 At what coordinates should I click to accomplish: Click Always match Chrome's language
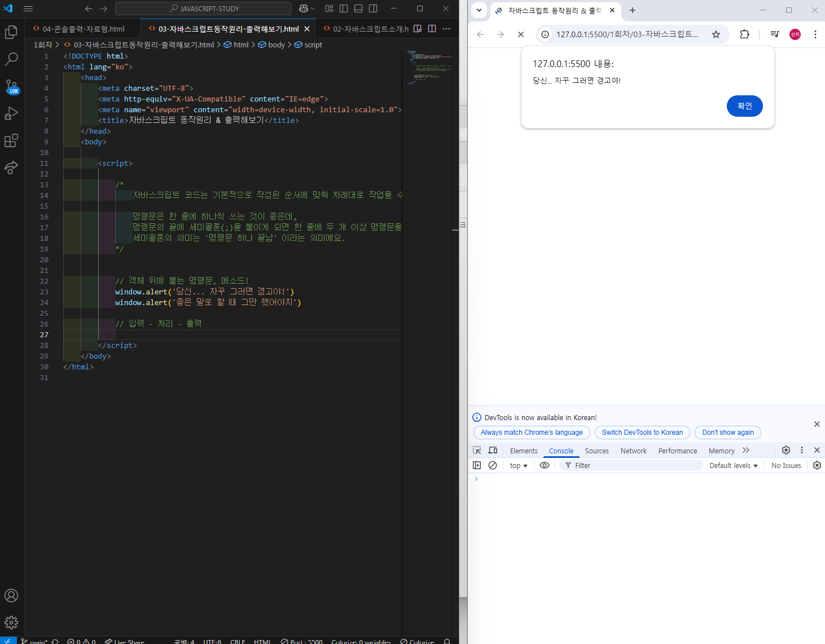pos(532,433)
